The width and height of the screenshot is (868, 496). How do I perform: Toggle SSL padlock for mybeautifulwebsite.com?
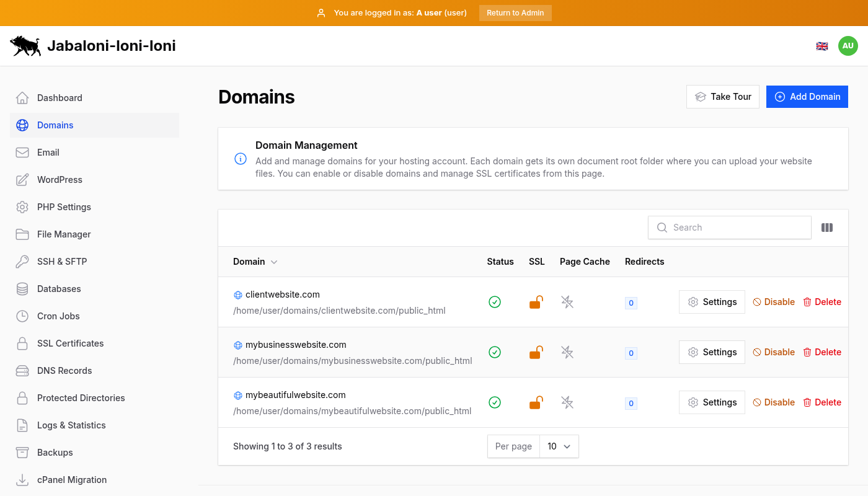point(536,402)
